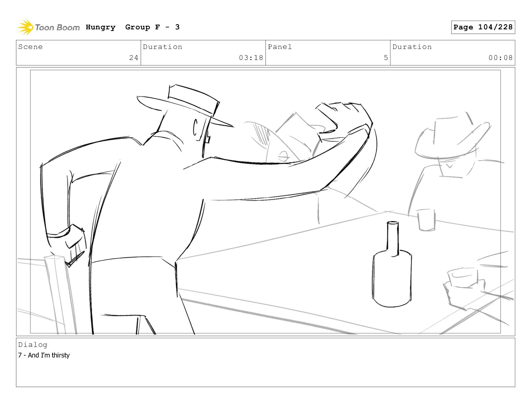Click scene number value '24'
Image resolution: width=532 pixels, height=411 pixels.
[134, 58]
